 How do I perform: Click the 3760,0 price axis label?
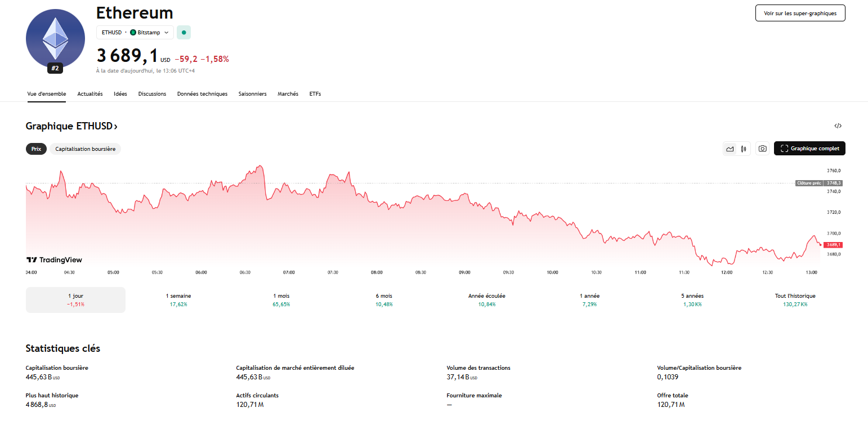tap(834, 171)
